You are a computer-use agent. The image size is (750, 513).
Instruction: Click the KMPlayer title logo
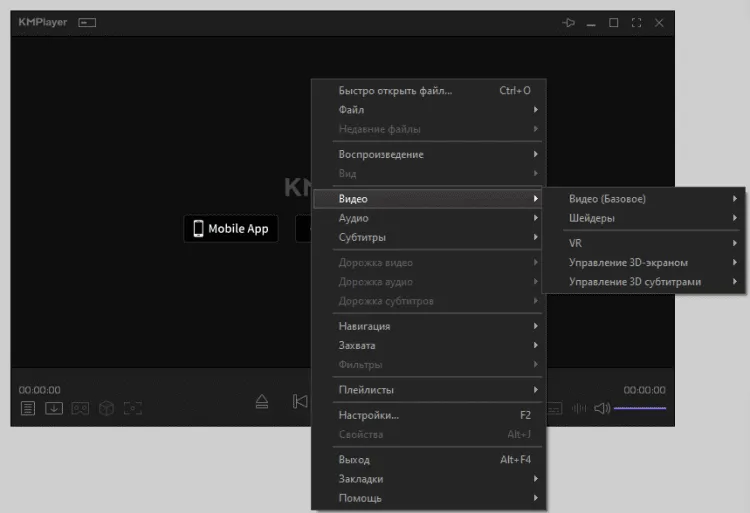pyautogui.click(x=43, y=22)
